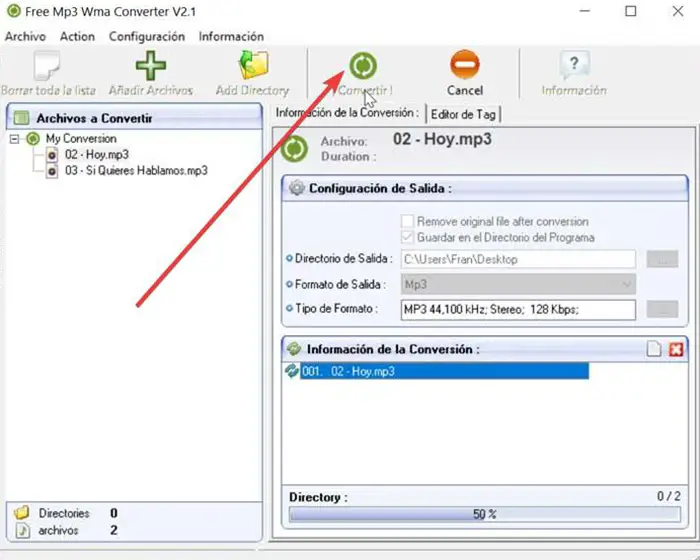Click the My Conversion green circle icon
The image size is (700, 560).
[33, 139]
